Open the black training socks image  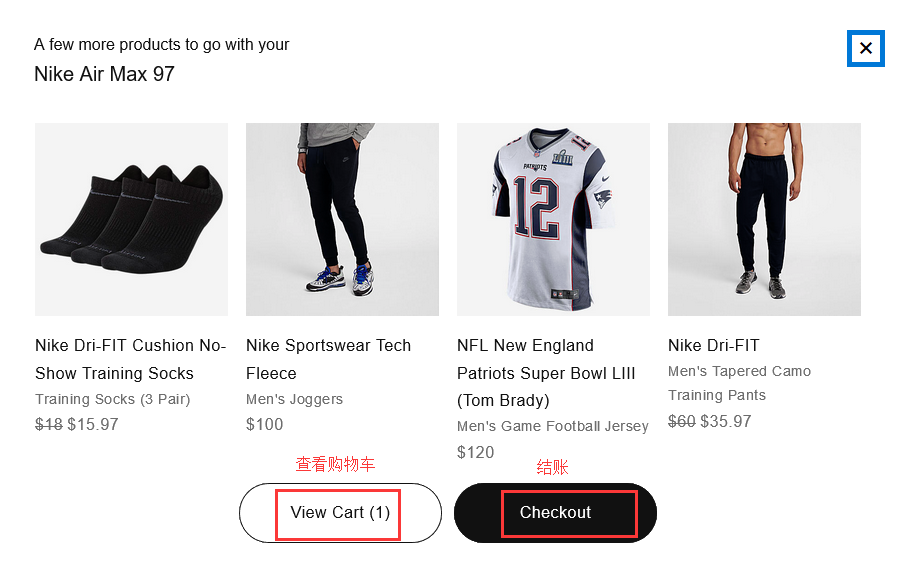131,219
